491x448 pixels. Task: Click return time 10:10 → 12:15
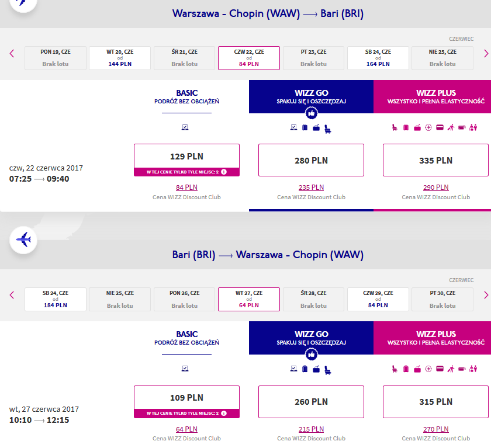tap(39, 420)
